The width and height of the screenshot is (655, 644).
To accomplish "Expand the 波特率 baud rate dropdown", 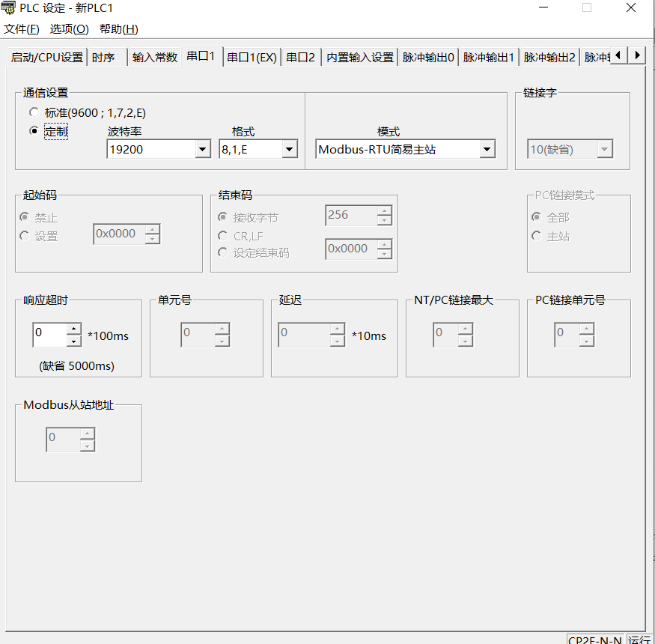I will (x=202, y=150).
